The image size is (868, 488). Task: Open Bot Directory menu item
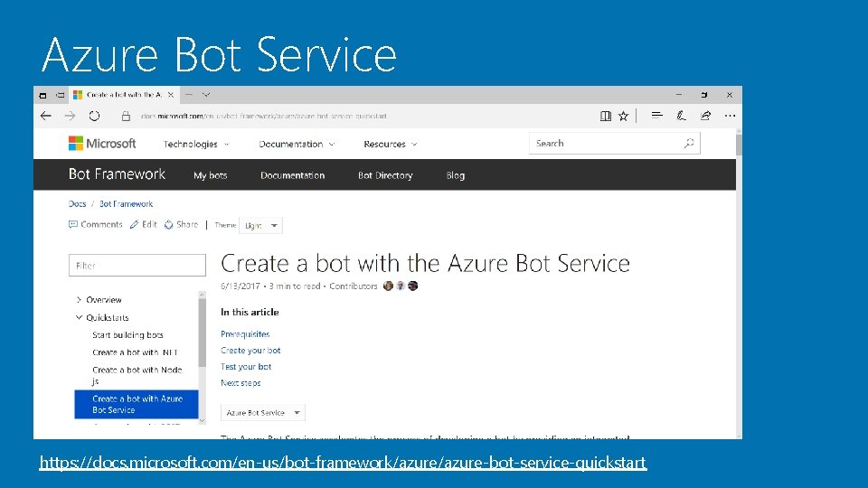pos(385,175)
